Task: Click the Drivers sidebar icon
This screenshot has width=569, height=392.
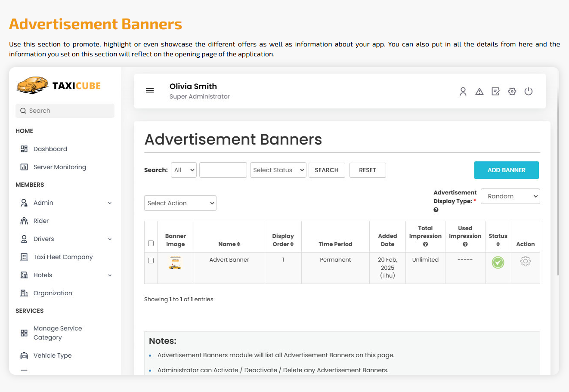Action: 24,239
